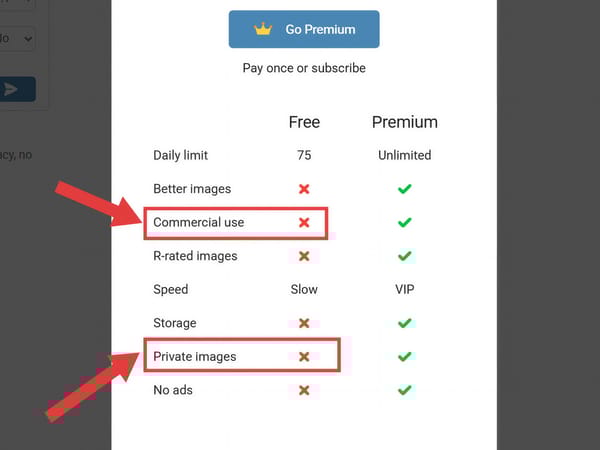Click the Free column header
This screenshot has width=600, height=450.
[x=304, y=122]
